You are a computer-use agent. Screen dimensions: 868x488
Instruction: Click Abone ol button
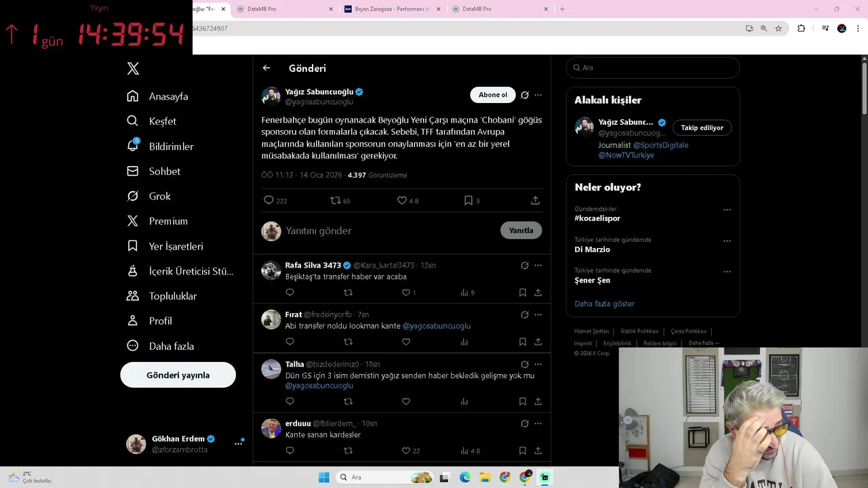point(492,95)
